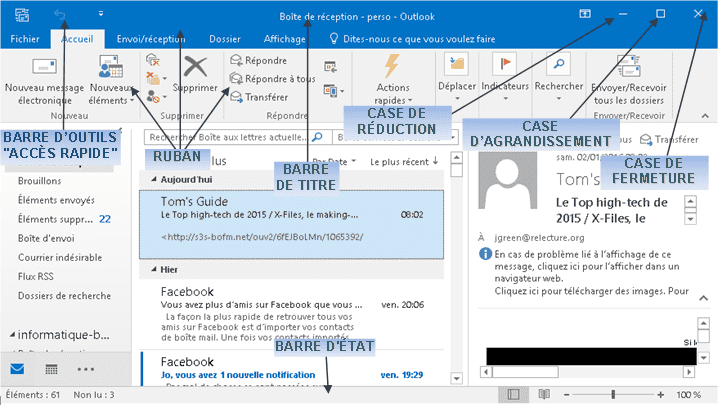
Task: Click the sender avatar picture
Action: [x=507, y=181]
